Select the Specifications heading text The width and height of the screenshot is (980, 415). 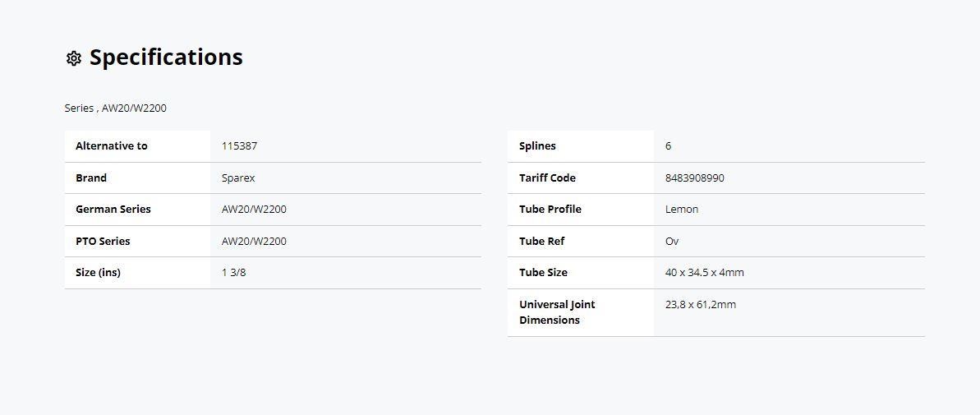[x=166, y=58]
